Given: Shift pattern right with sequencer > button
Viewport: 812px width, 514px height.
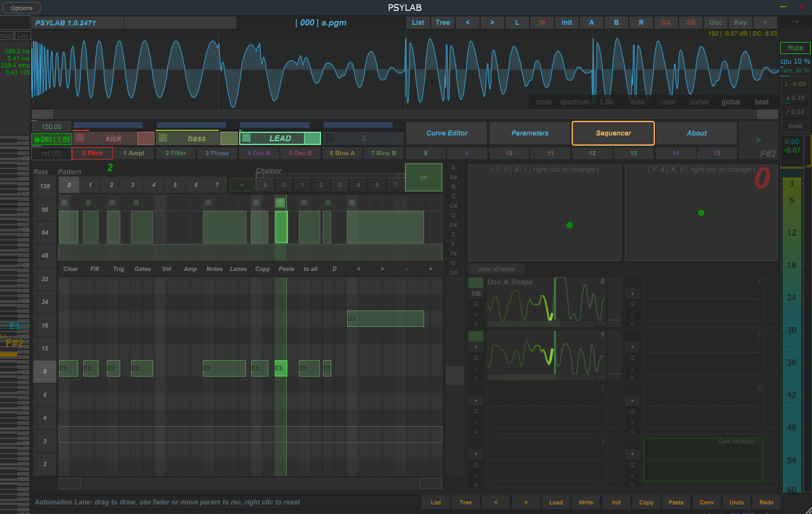Looking at the screenshot, I should point(382,269).
